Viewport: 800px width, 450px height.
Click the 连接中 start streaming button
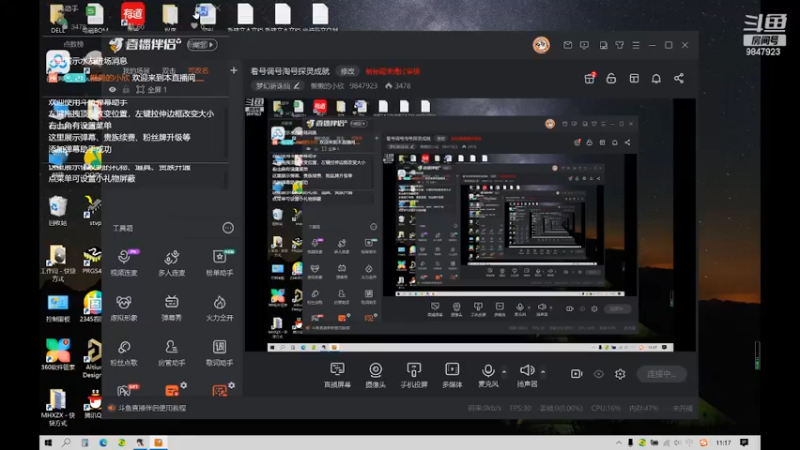coord(662,374)
